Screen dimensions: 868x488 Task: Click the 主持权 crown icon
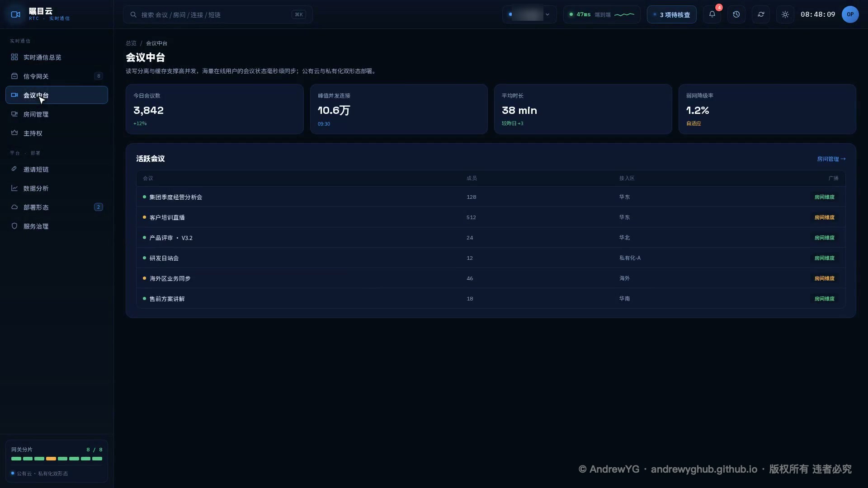point(14,133)
